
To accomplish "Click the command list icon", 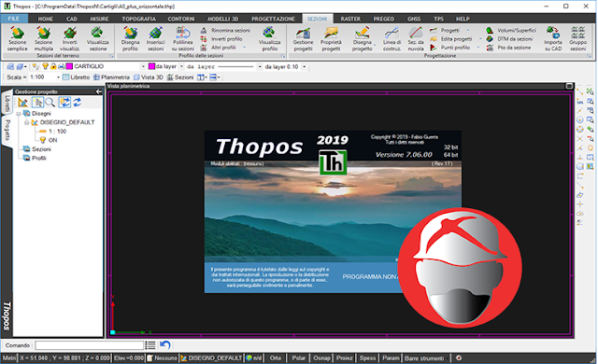I will [150, 345].
